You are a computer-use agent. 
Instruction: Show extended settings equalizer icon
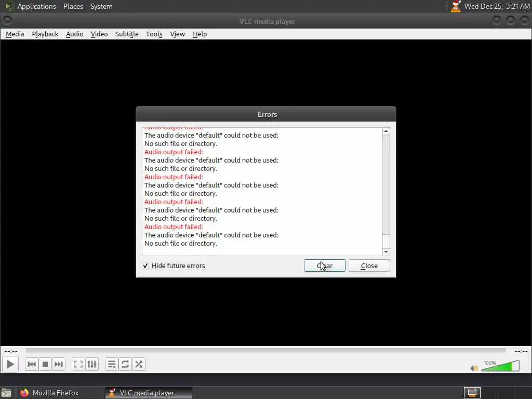pyautogui.click(x=92, y=364)
